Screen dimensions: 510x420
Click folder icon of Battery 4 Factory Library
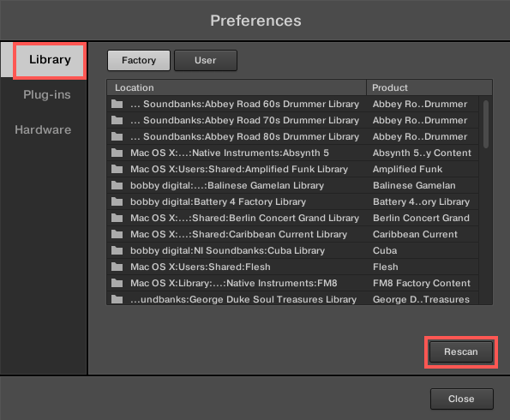tap(117, 201)
